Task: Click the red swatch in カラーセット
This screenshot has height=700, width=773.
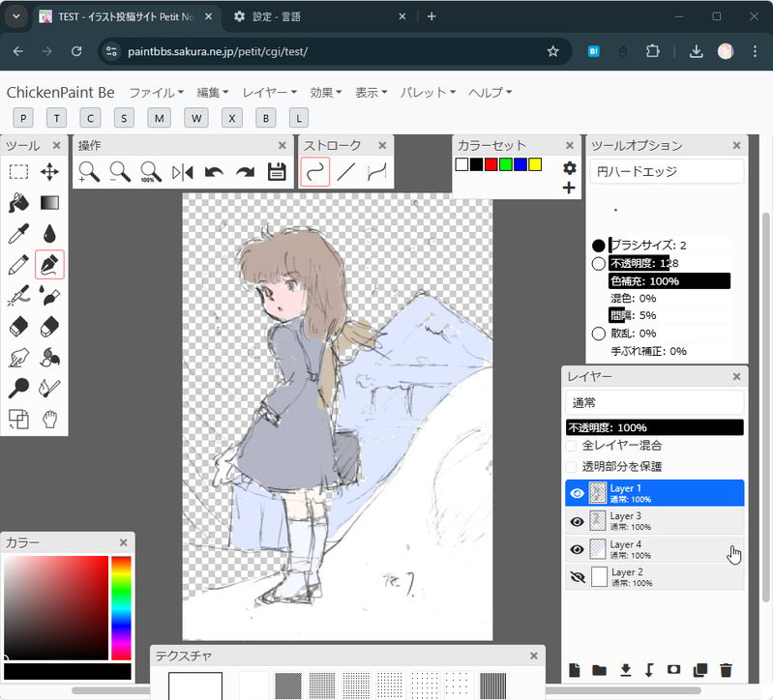Action: pyautogui.click(x=491, y=164)
